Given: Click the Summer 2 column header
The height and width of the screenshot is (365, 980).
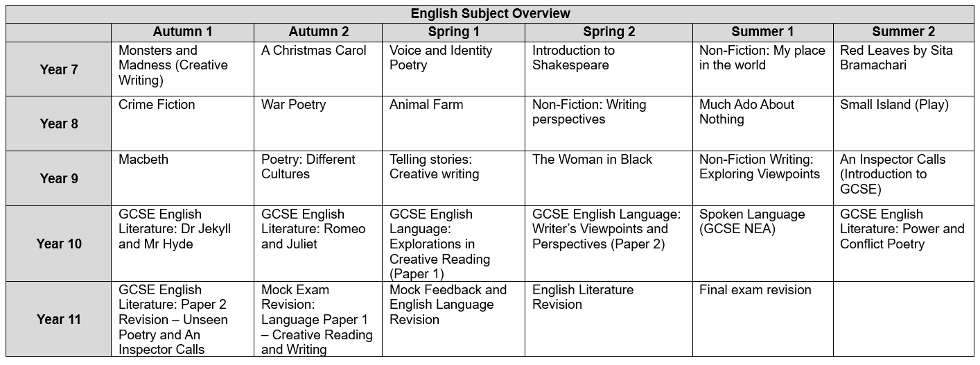Looking at the screenshot, I should [903, 32].
